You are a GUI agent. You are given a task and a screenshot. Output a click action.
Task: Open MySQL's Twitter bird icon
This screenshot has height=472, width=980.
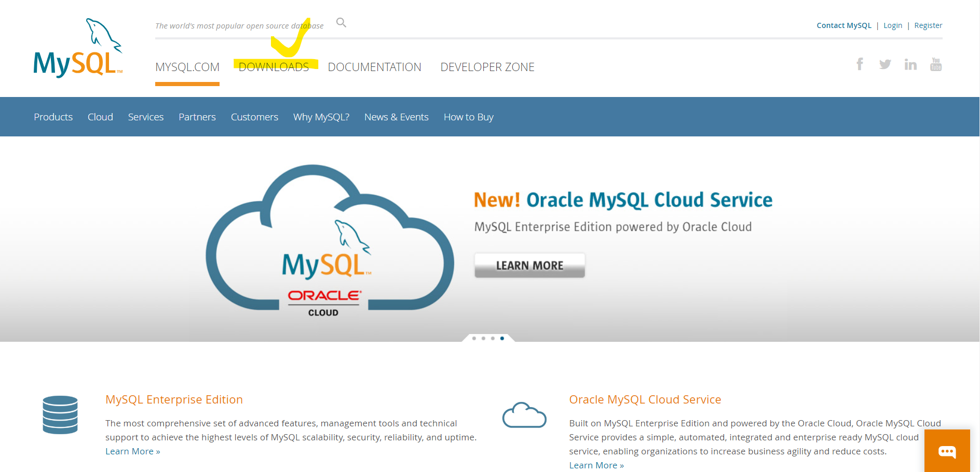(x=885, y=64)
